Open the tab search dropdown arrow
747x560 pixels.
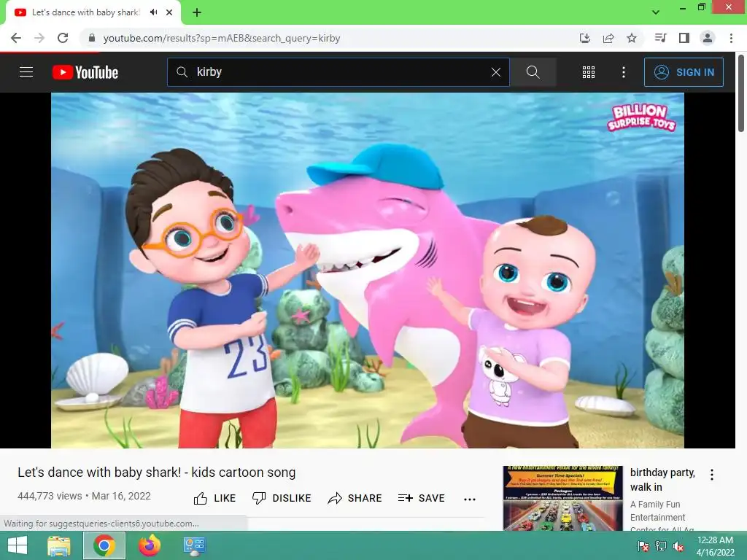[656, 12]
